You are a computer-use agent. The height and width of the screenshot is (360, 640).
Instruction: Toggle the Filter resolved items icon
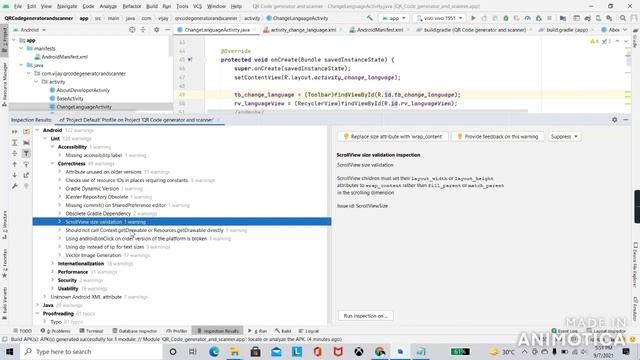(26, 153)
